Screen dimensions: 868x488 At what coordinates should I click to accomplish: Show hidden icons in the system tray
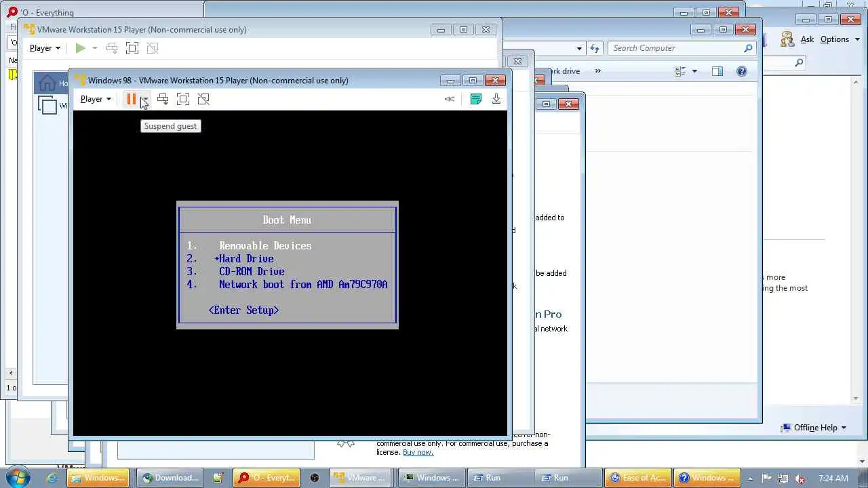point(750,478)
